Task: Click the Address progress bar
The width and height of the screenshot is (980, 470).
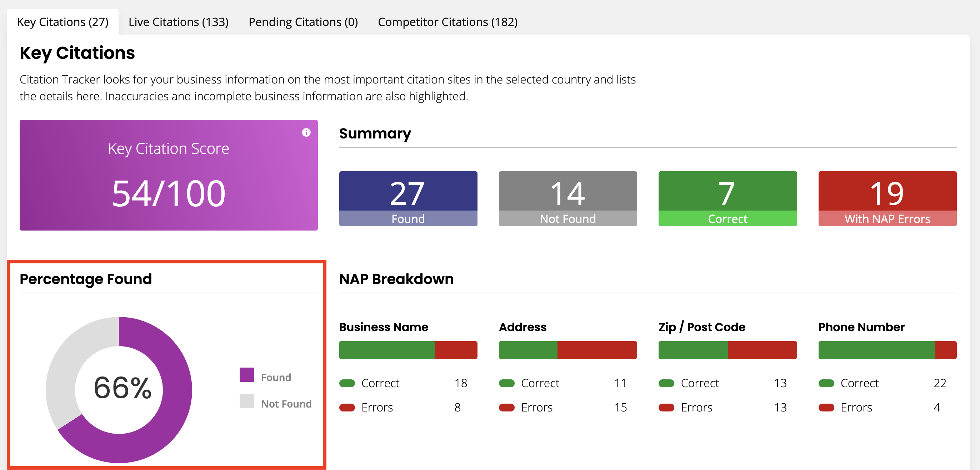Action: point(567,350)
